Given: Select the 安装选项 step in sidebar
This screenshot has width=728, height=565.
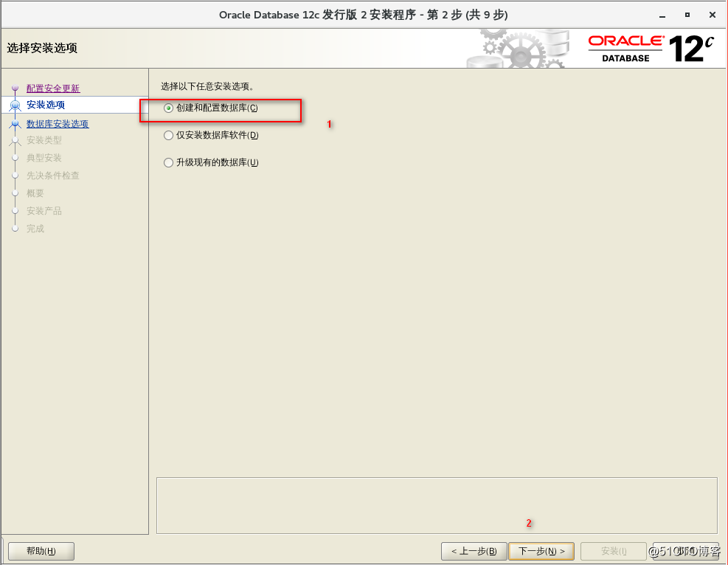Looking at the screenshot, I should [46, 105].
